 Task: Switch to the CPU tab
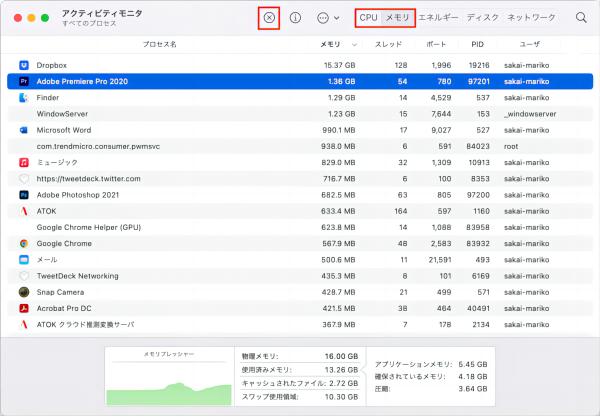click(368, 18)
